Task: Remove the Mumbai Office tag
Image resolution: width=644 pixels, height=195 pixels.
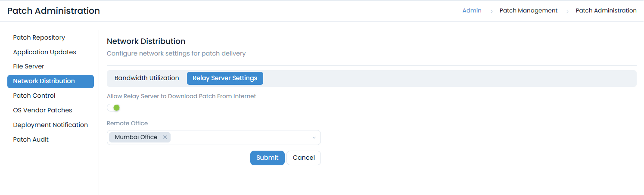Action: click(165, 137)
